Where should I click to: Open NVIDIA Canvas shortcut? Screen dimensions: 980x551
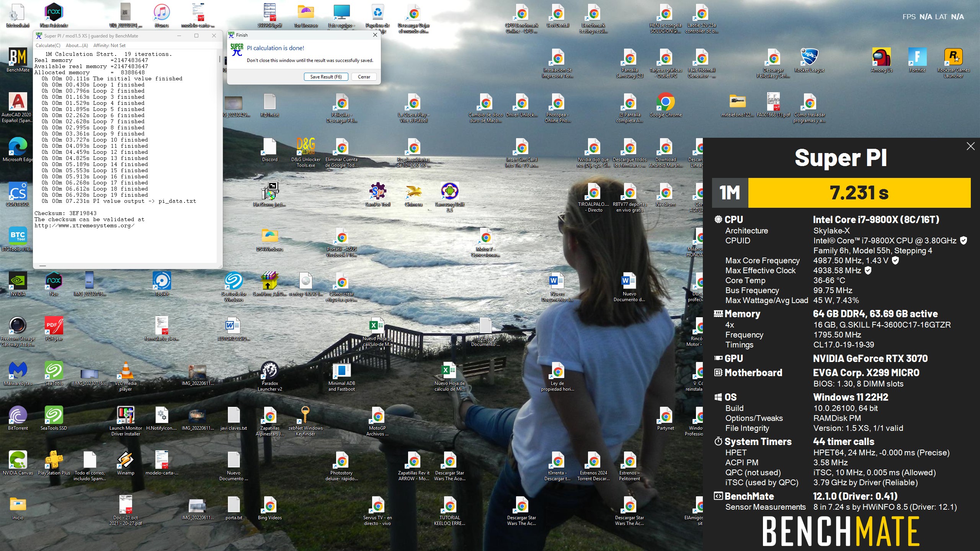18,463
